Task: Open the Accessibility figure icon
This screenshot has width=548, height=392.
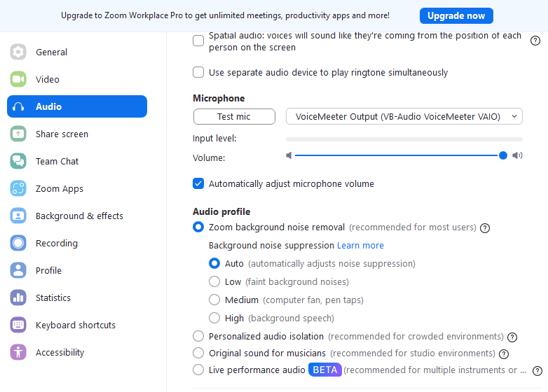Action: coord(18,352)
